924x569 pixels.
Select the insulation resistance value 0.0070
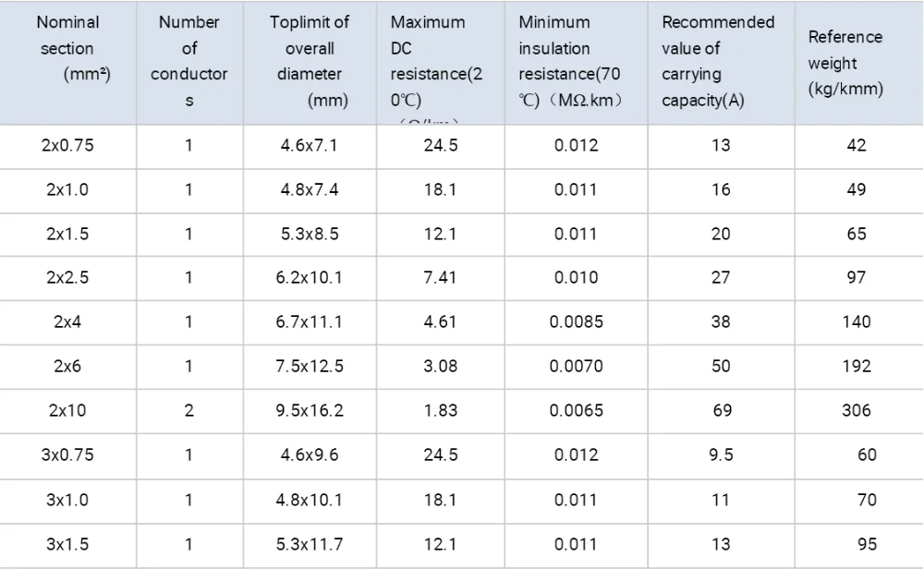pyautogui.click(x=576, y=367)
